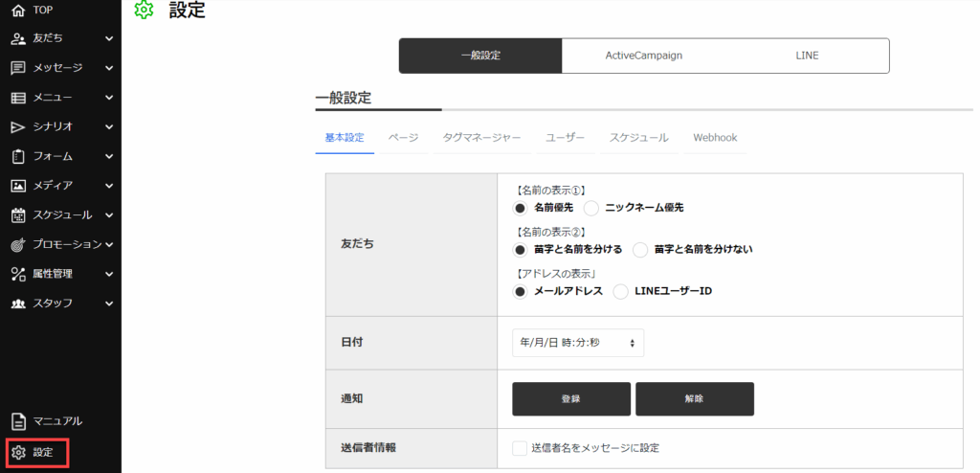
Task: Switch to the Webhook sub-tab
Action: 715,138
